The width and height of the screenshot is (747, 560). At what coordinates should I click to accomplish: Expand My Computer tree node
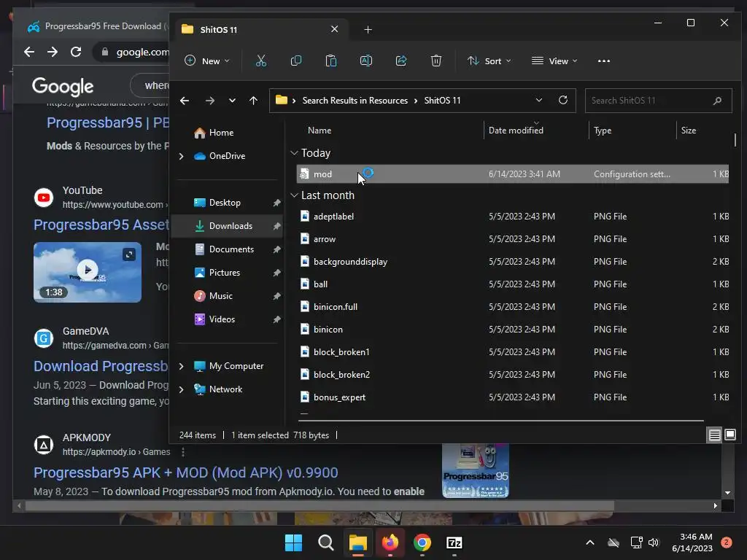(181, 366)
